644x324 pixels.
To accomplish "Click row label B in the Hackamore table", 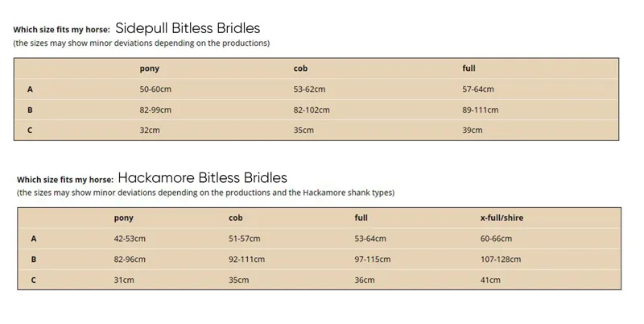I will pyautogui.click(x=34, y=260).
